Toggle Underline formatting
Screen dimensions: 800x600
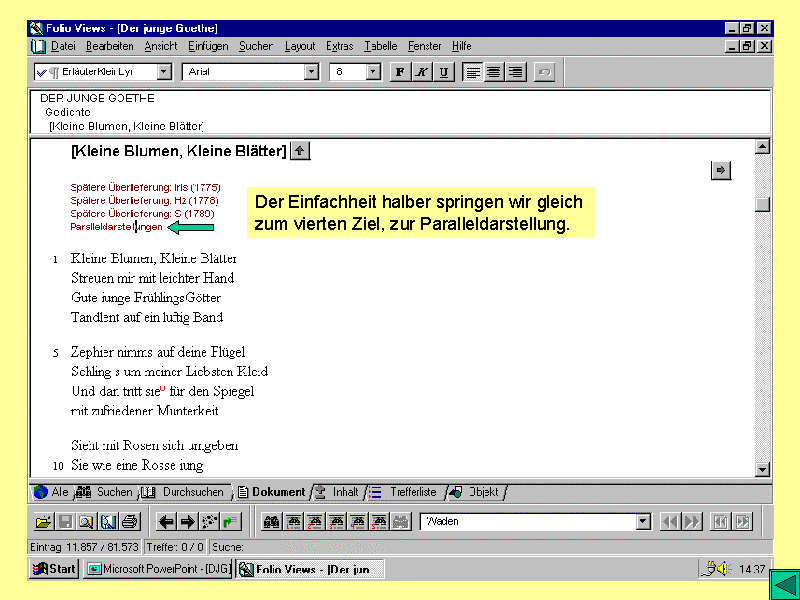click(444, 72)
